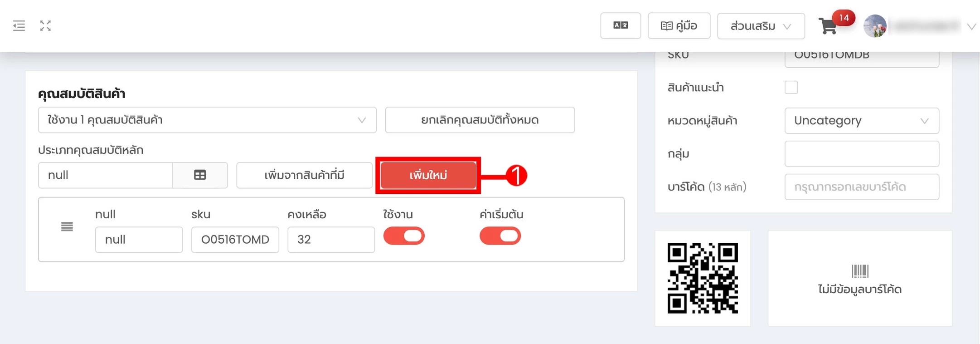980x344 pixels.
Task: Collapse the sidebar menu icon
Action: [x=19, y=26]
